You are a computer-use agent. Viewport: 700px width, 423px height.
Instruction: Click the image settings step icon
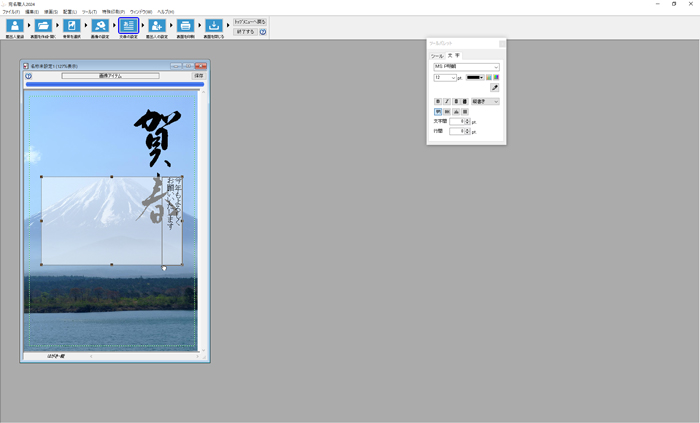[x=100, y=26]
